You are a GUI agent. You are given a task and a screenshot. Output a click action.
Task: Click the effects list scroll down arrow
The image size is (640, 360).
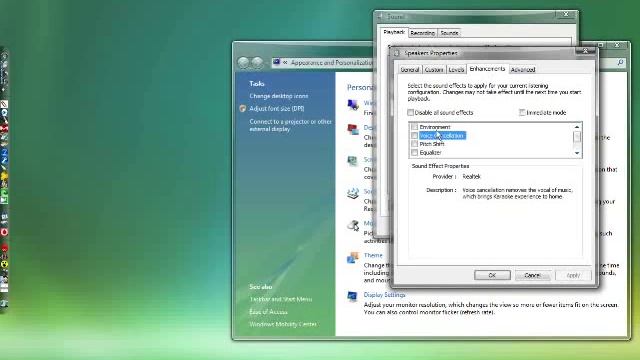coord(577,153)
